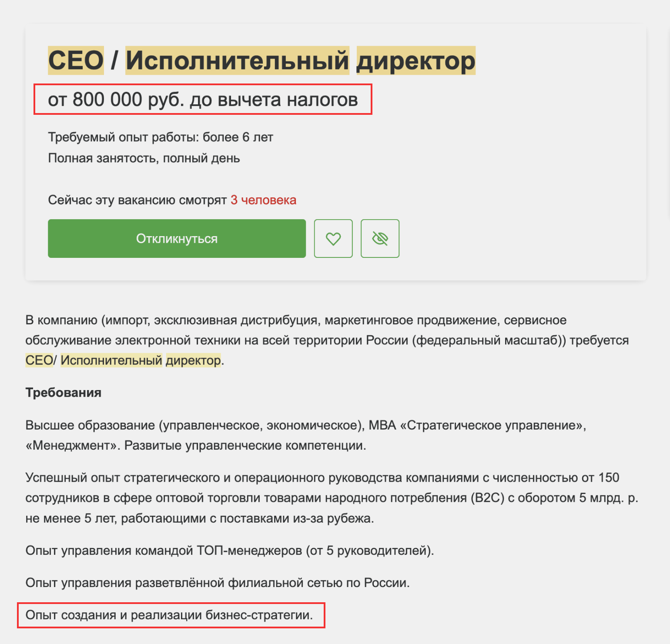670x644 pixels.
Task: Click the "Полная занятость, полный день" line
Action: point(144,158)
